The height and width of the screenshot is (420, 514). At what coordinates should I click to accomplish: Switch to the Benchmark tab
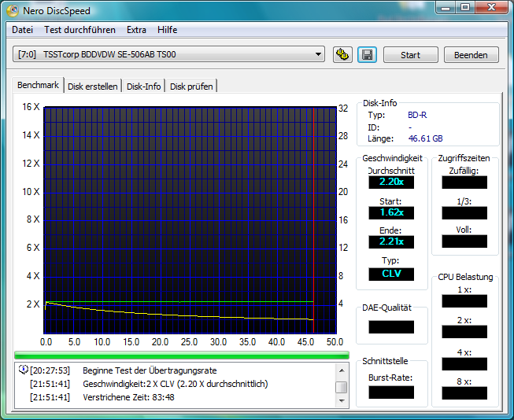pos(38,85)
